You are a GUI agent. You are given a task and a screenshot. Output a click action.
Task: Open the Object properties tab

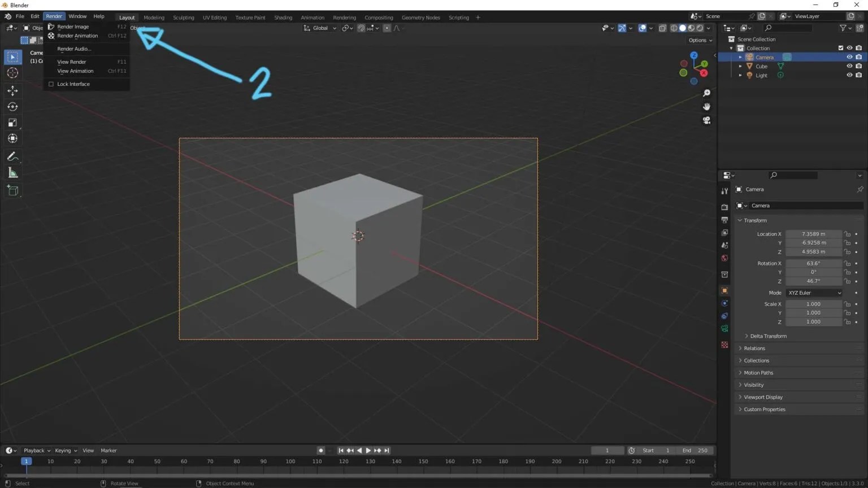[724, 291]
